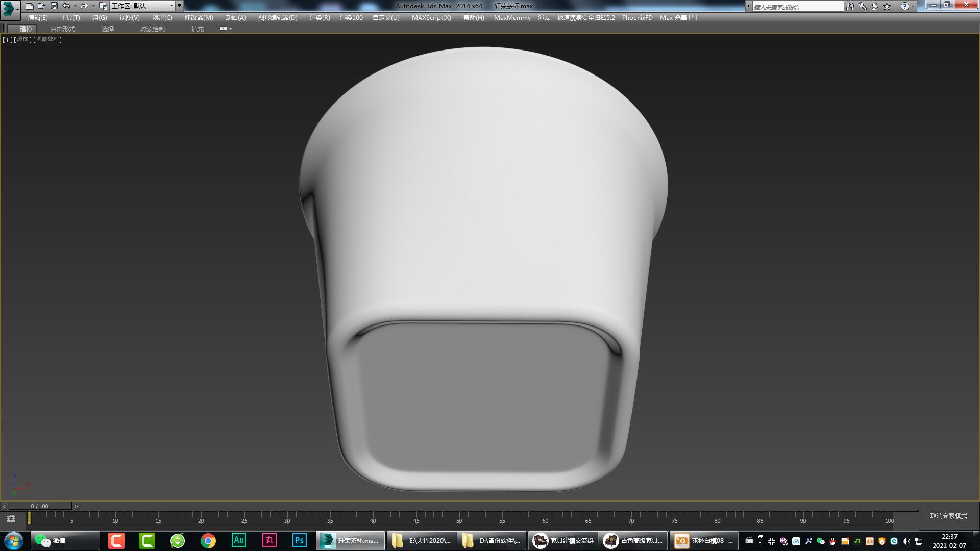Click the 取消专家模式 button

coord(948,516)
